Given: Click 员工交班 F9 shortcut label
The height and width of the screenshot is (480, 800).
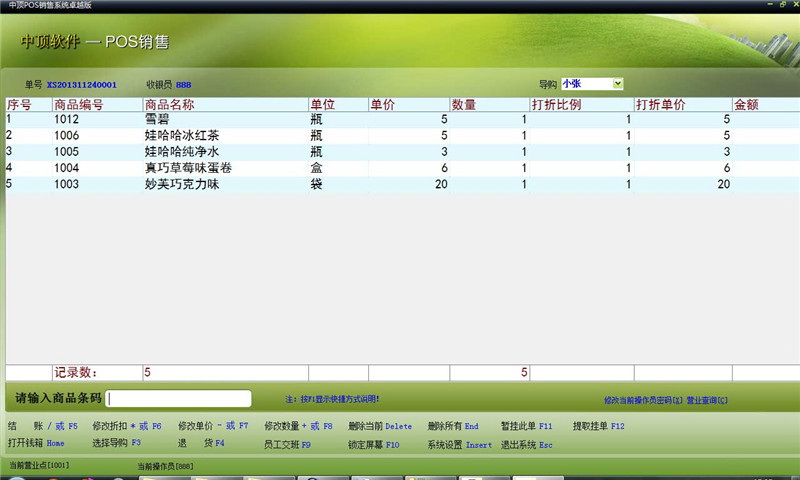Looking at the screenshot, I should [x=287, y=444].
